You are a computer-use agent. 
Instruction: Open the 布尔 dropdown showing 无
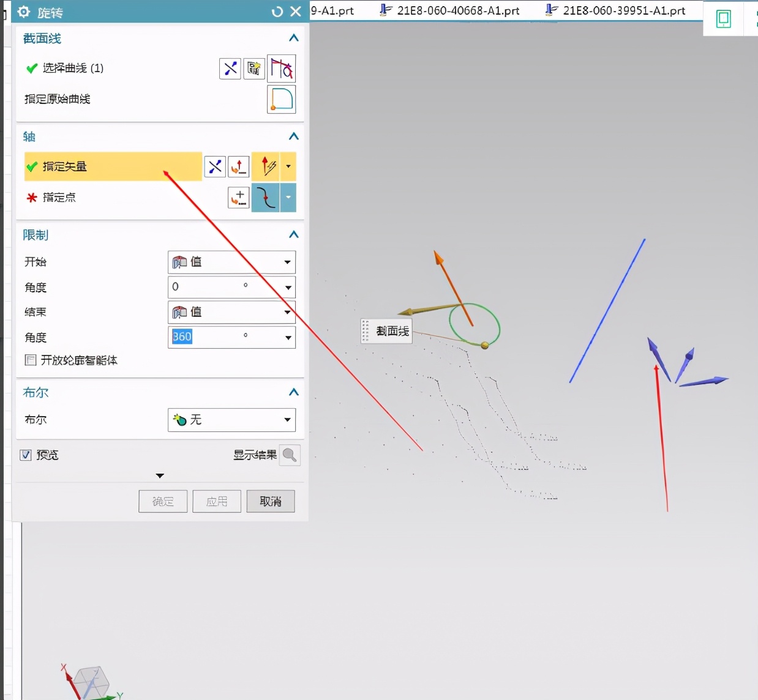point(231,420)
